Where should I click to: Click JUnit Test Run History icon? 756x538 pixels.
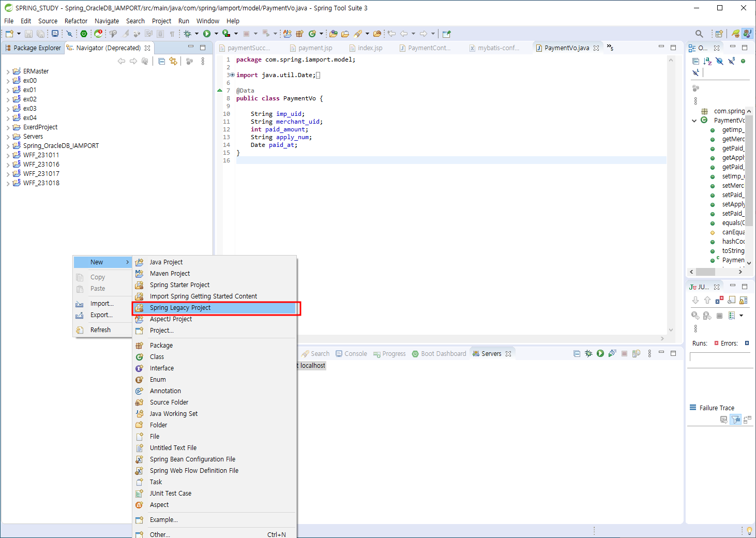click(732, 316)
